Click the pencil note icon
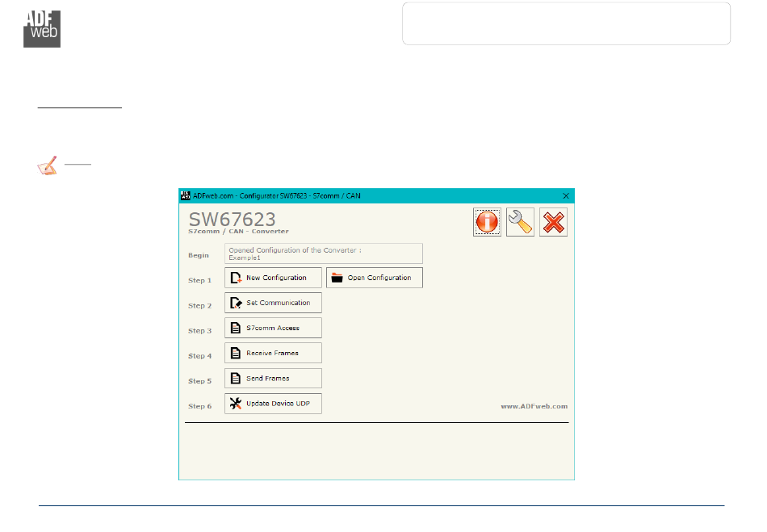 coord(48,167)
